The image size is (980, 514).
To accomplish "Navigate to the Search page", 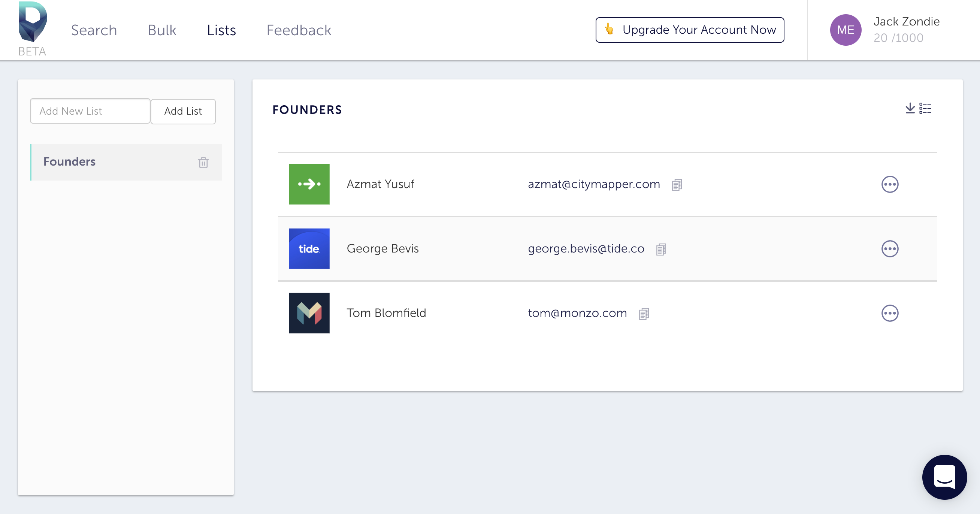I will [x=94, y=30].
